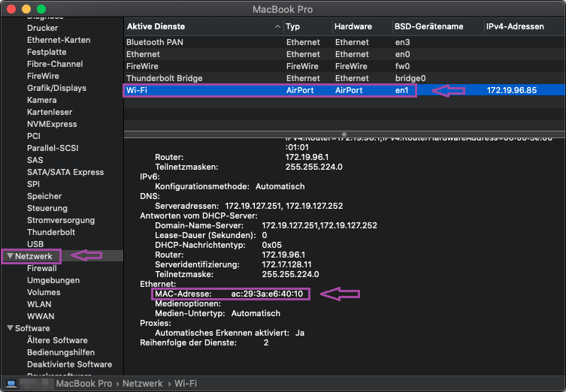Click the Serveradressen DNS value
This screenshot has height=392, width=566.
tap(283, 206)
